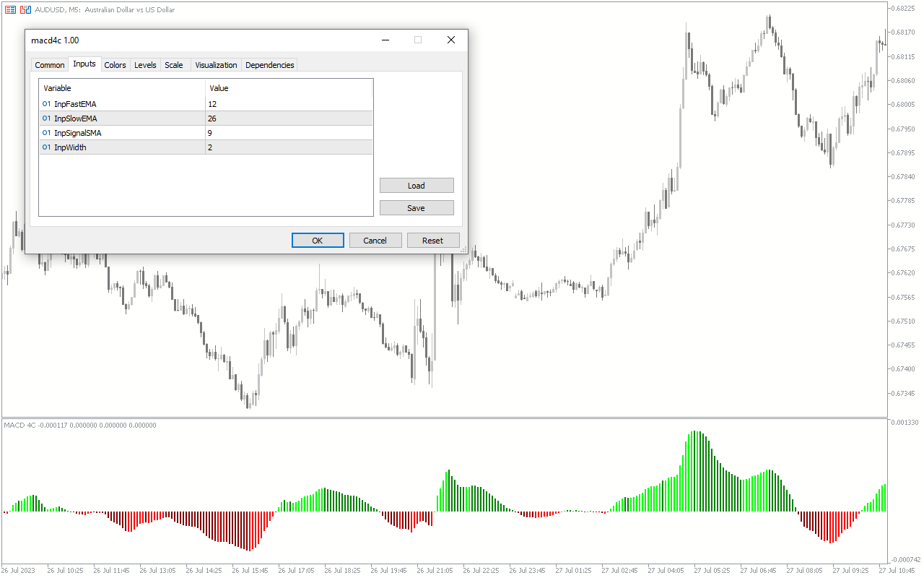
Task: Go to the Levels tab
Action: tap(145, 65)
